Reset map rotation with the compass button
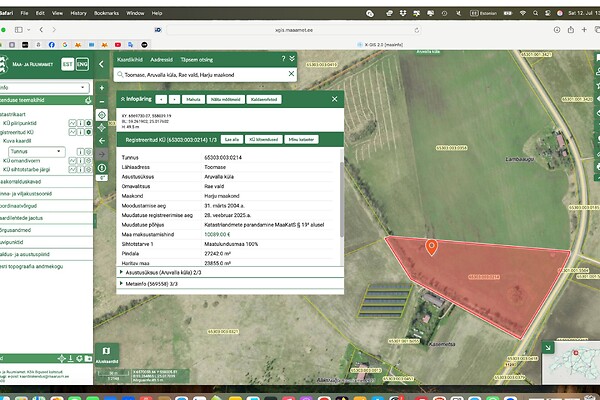This screenshot has width=600, height=400. [x=102, y=166]
